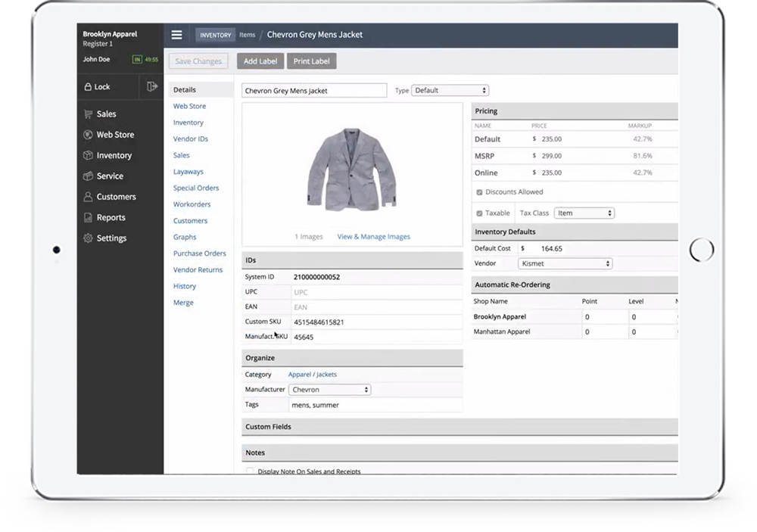Click the John Doe user name
The height and width of the screenshot is (532, 757).
(x=97, y=59)
